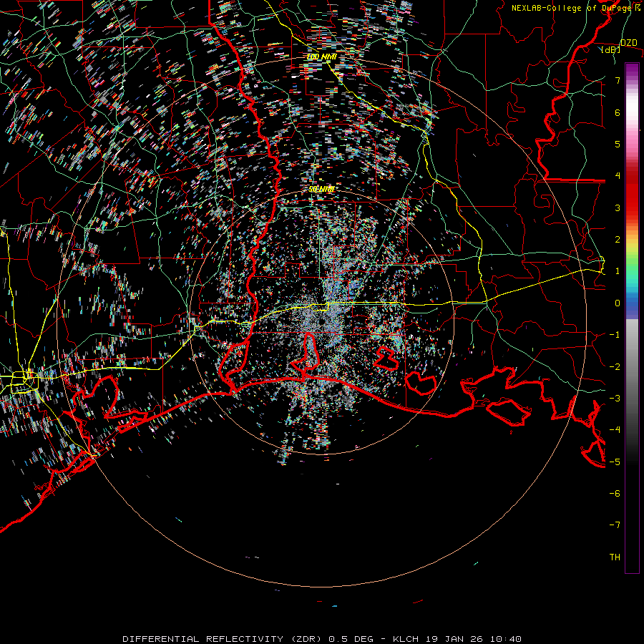The image size is (644, 644).
Task: Select the '-1' tick on the color scale
Action: (615, 335)
